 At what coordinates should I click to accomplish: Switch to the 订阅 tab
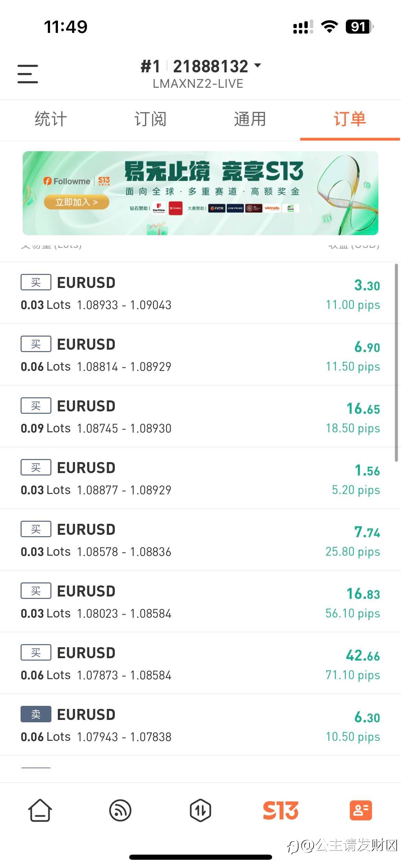(150, 119)
